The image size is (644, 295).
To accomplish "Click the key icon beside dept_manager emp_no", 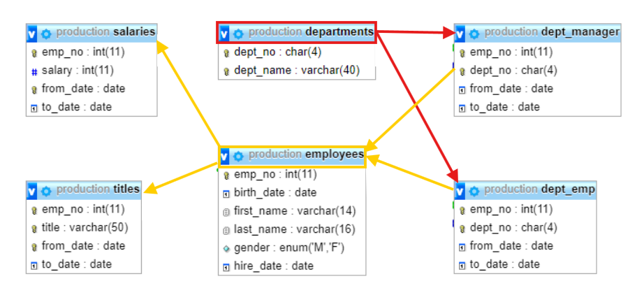I will [x=462, y=53].
